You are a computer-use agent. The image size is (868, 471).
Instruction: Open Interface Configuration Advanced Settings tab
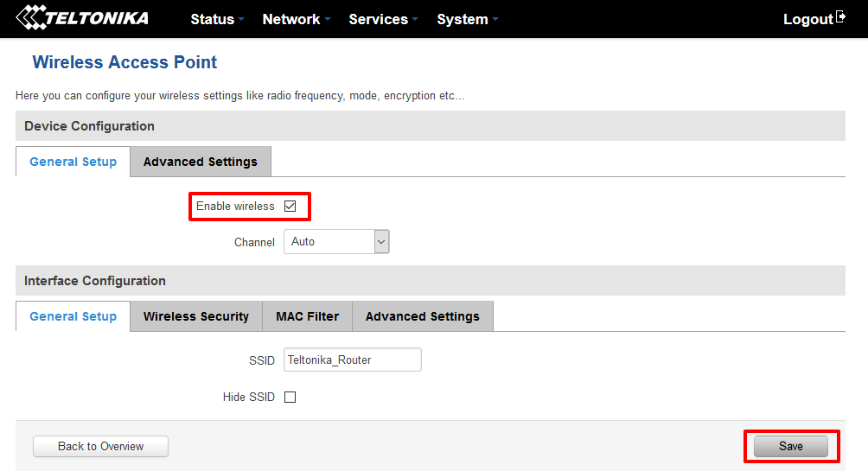[422, 316]
